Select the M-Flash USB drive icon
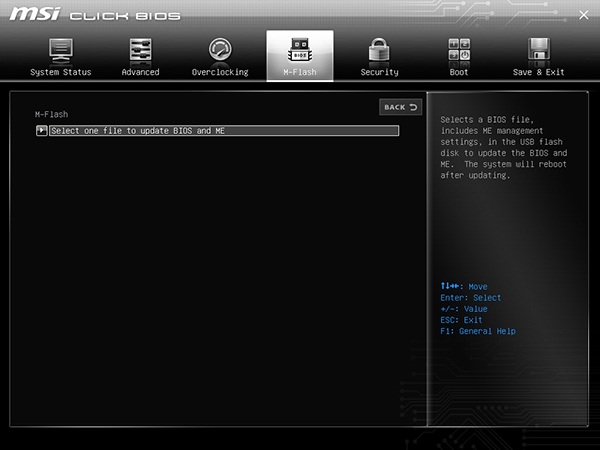This screenshot has height=450, width=600. click(x=300, y=50)
